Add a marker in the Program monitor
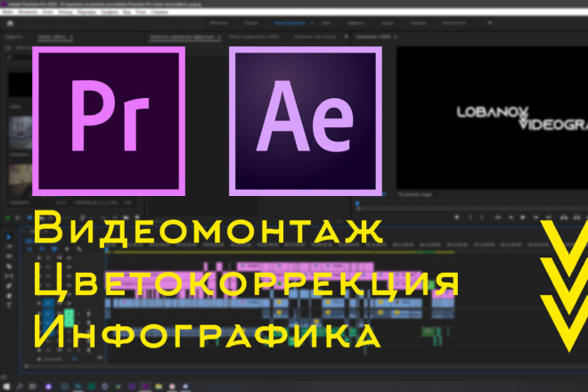This screenshot has width=588, height=392. pos(457,217)
